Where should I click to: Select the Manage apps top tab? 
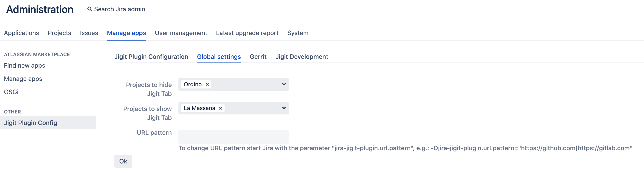(x=126, y=33)
